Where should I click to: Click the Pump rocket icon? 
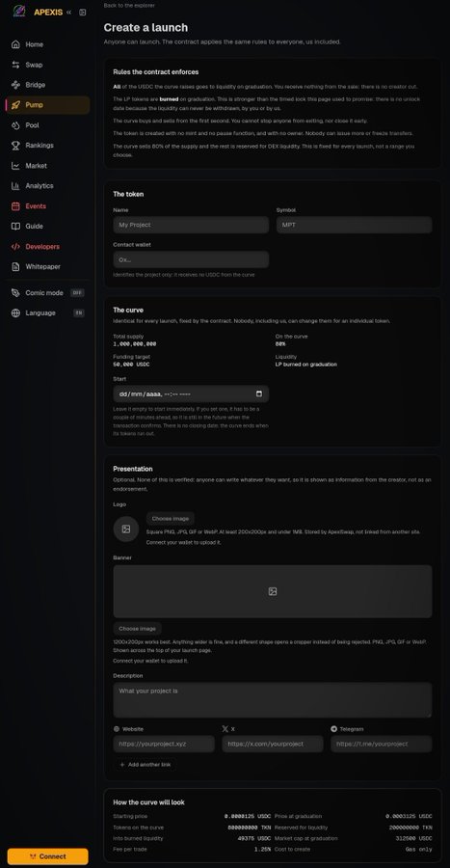tap(15, 104)
